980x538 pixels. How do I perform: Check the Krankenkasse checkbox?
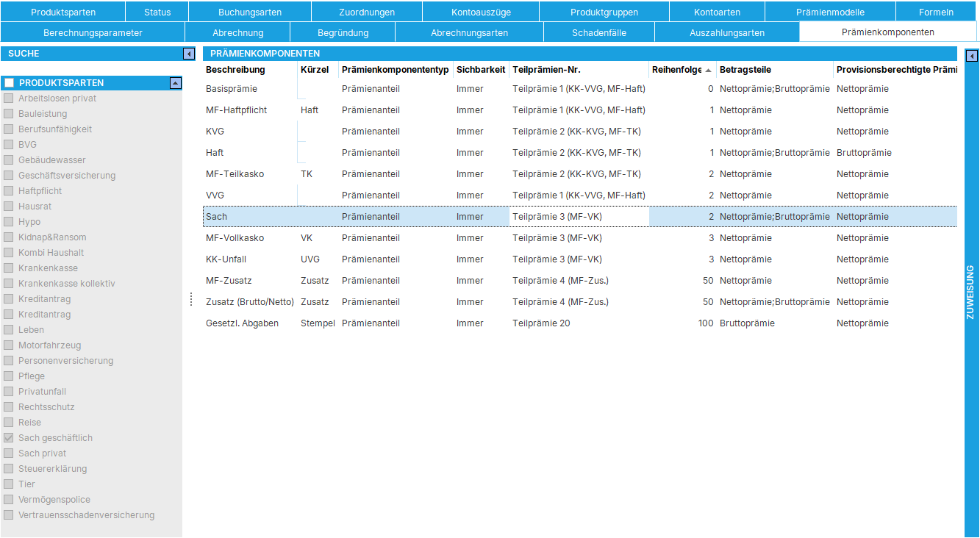tap(10, 268)
